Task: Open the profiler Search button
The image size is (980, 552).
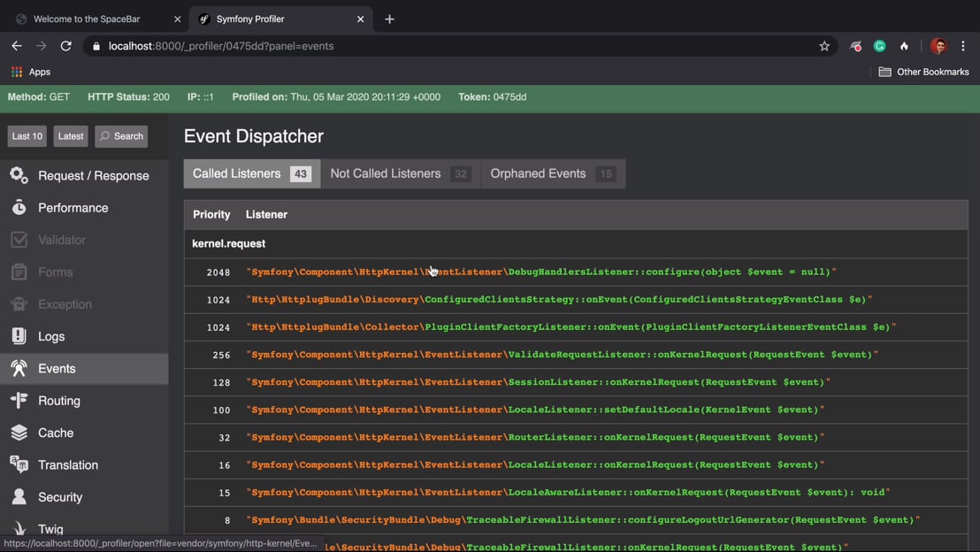Action: pos(121,136)
